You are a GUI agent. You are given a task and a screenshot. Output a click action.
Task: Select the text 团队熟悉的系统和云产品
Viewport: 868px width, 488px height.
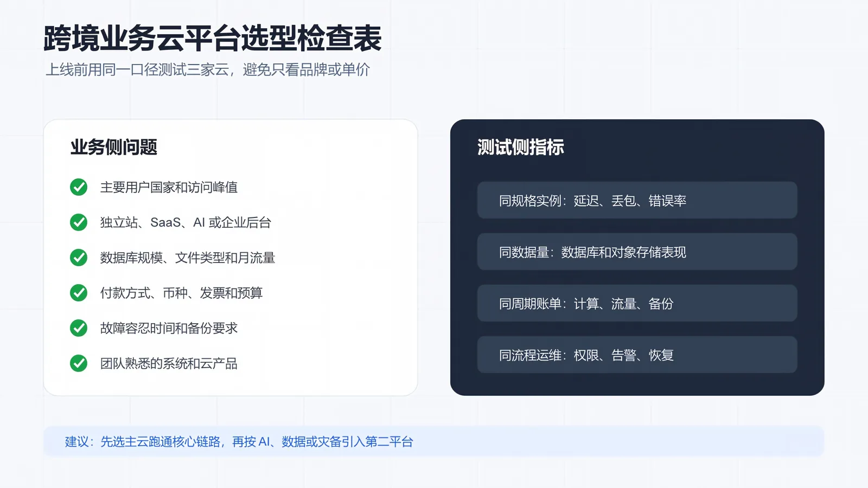pyautogui.click(x=169, y=363)
